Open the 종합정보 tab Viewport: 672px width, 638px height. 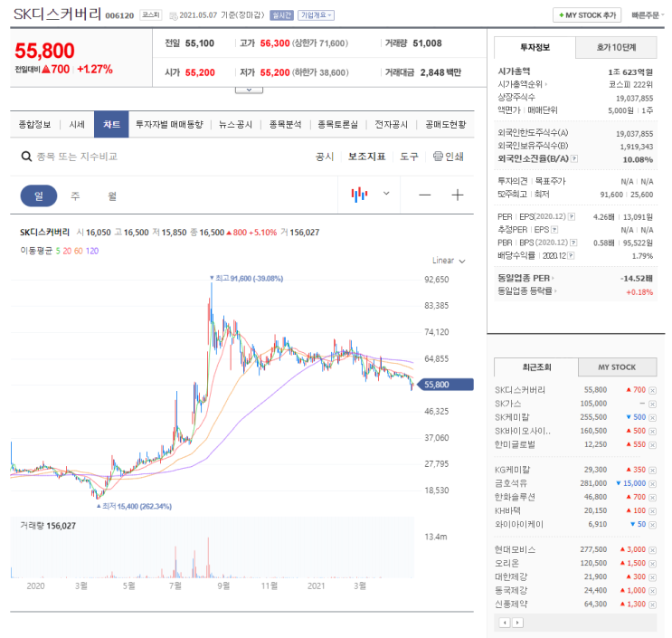(34, 124)
